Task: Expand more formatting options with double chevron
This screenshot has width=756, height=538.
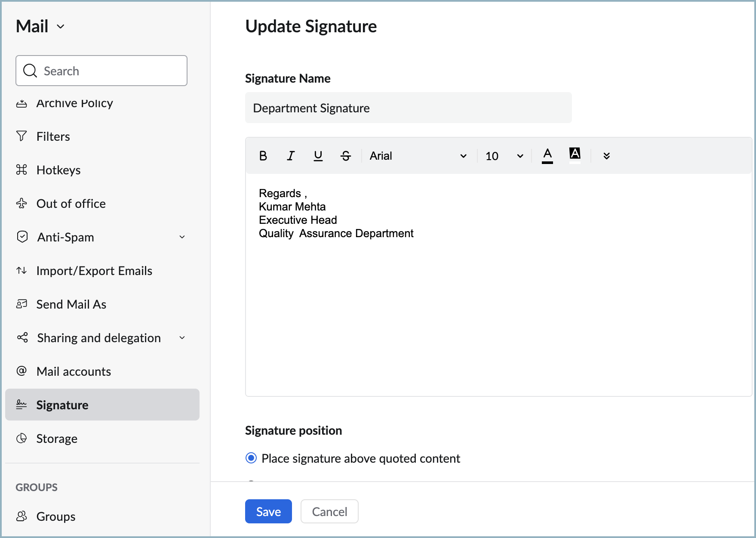Action: (x=606, y=156)
